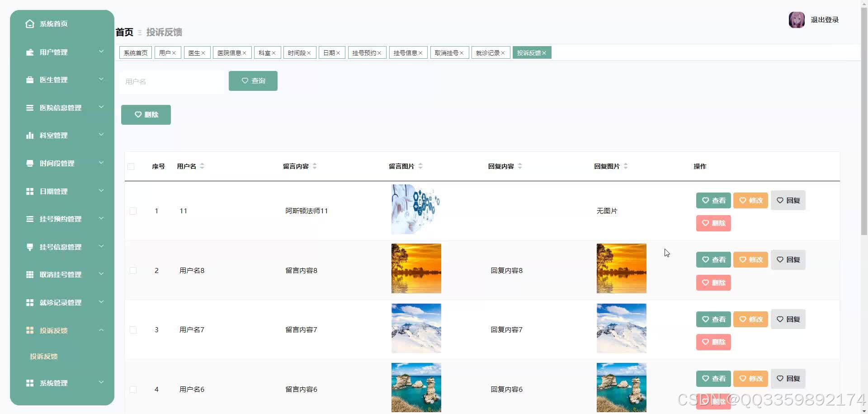Close the 医院信息 tab

coord(244,53)
